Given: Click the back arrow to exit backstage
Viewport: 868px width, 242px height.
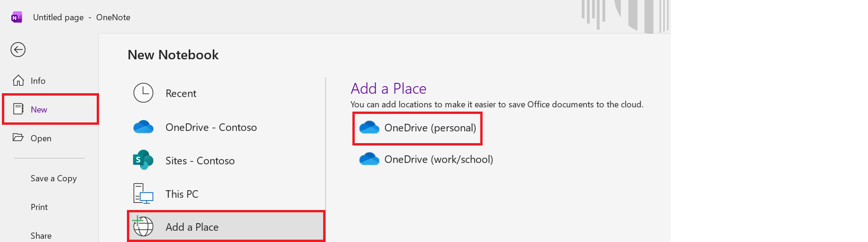Looking at the screenshot, I should tap(18, 49).
